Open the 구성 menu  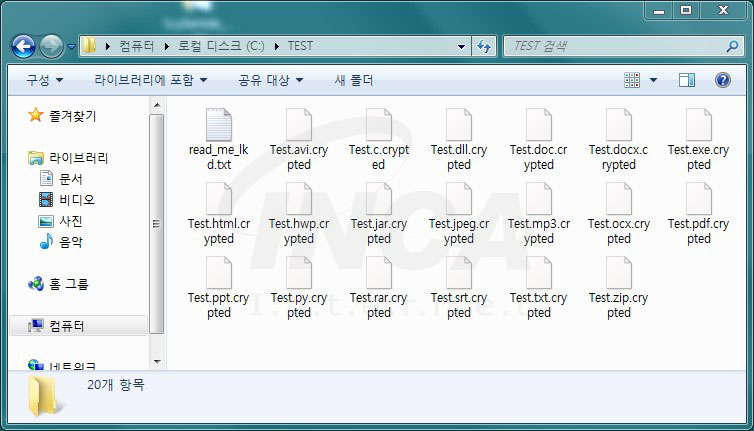[44, 80]
